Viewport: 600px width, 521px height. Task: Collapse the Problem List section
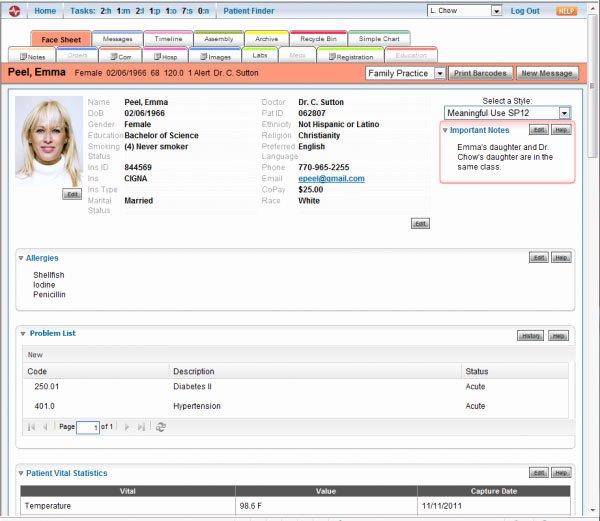(23, 334)
